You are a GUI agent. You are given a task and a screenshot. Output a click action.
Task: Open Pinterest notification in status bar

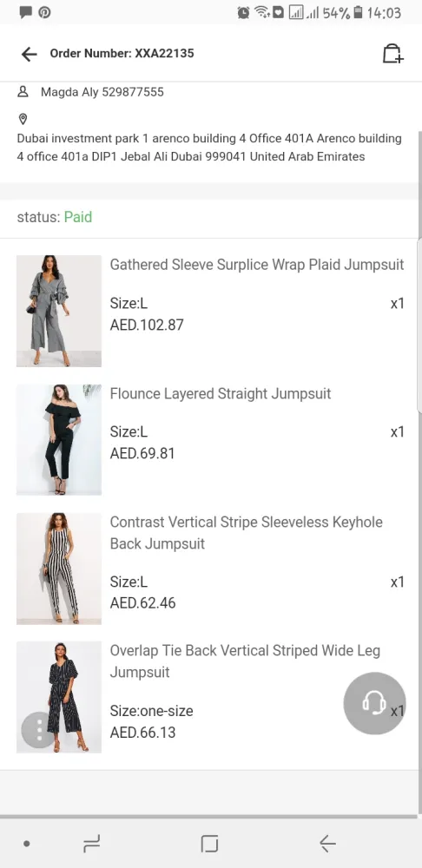coord(45,12)
